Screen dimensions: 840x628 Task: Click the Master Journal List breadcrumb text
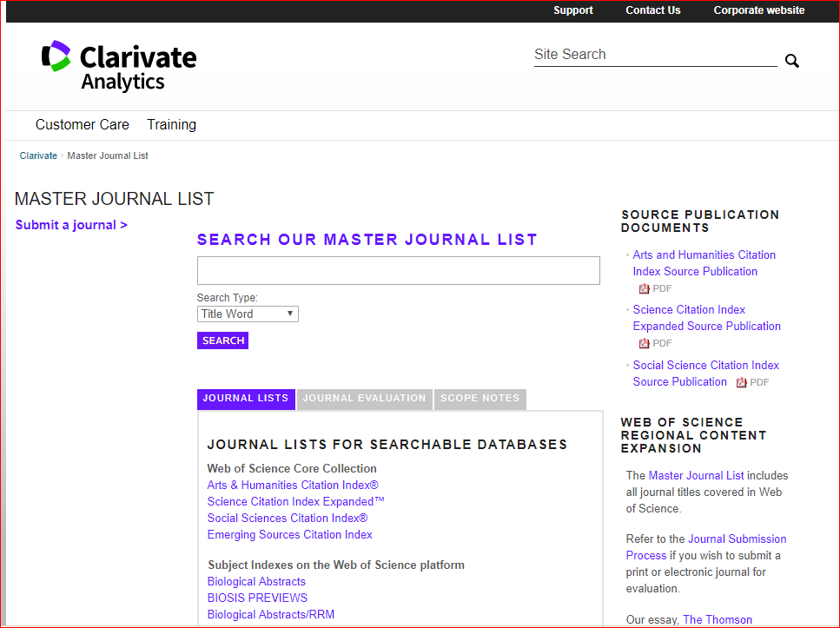point(108,156)
